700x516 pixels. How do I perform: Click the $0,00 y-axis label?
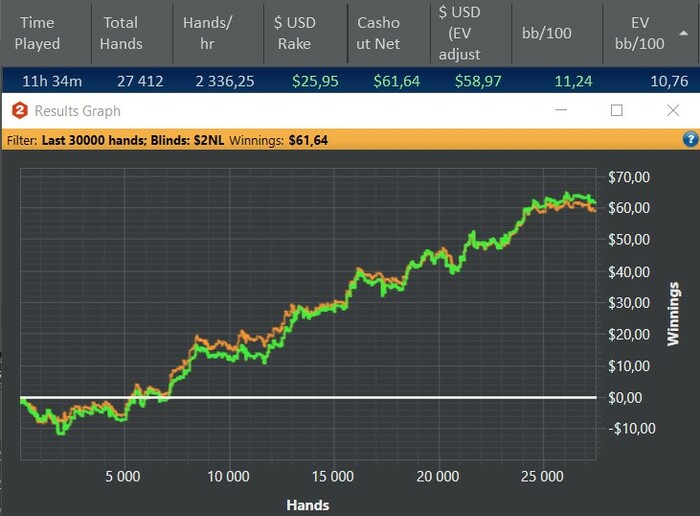(625, 398)
